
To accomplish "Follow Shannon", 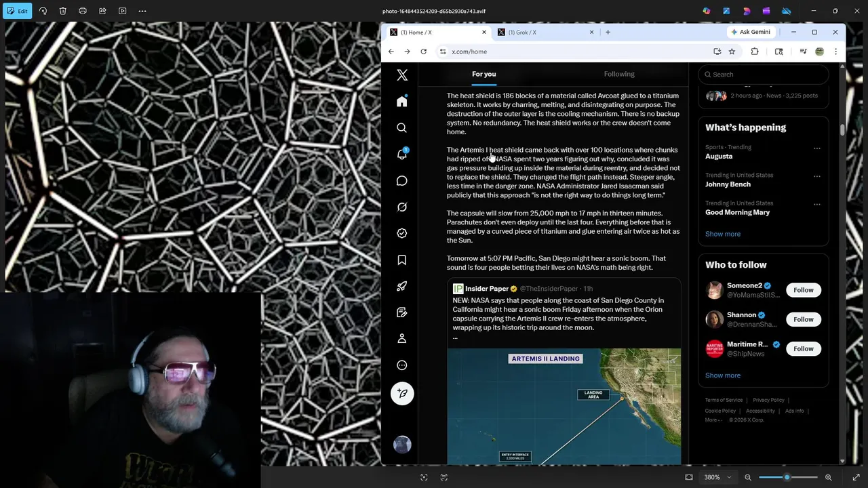I will coord(804,319).
